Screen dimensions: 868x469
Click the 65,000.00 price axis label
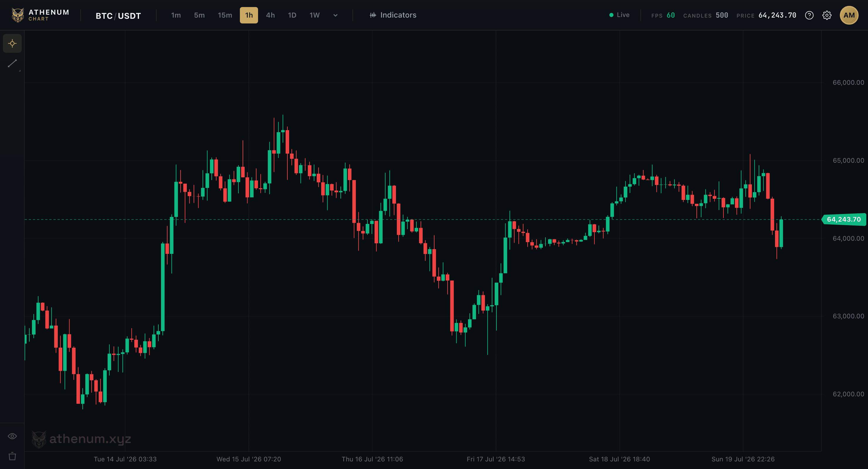coord(848,160)
